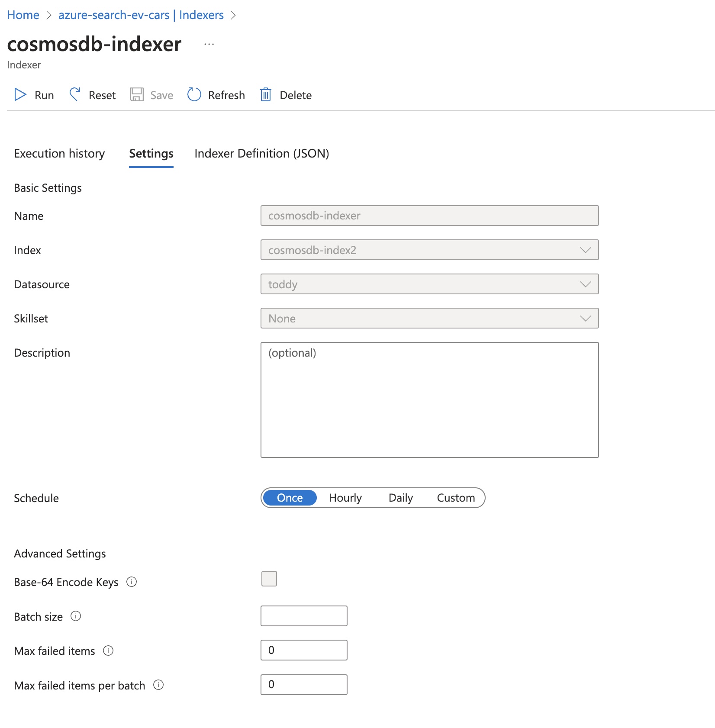This screenshot has width=715, height=728.
Task: Click the Max failed items info icon
Action: [x=108, y=651]
